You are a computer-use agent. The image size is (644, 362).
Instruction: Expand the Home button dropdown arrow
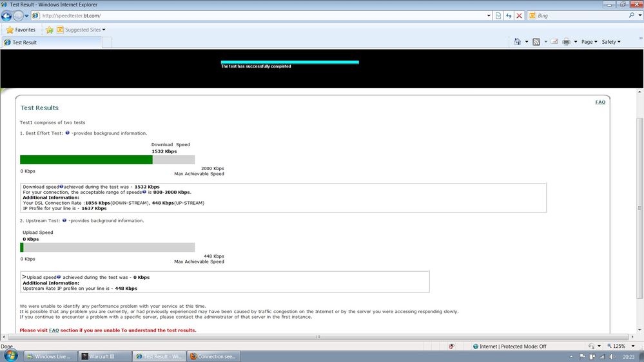[x=527, y=42]
